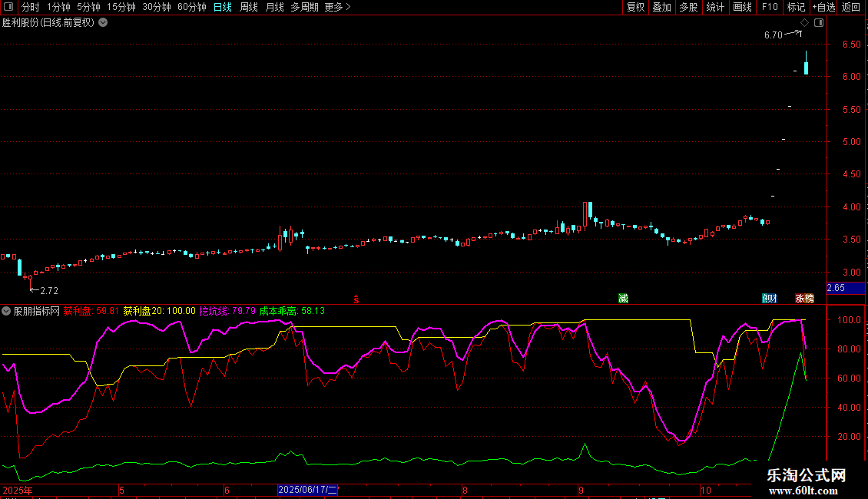This screenshot has height=499, width=868.
Task: Click the diamond marker icon near 6.70
Action: pos(804,22)
